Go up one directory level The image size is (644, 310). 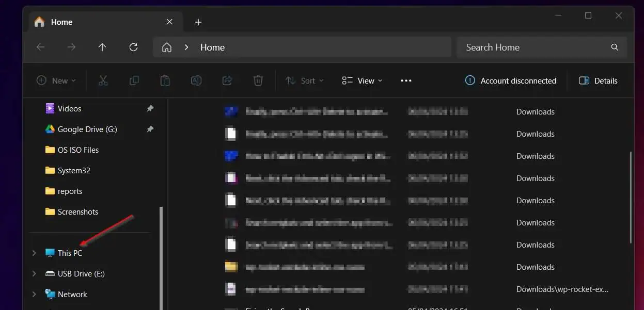pos(102,47)
